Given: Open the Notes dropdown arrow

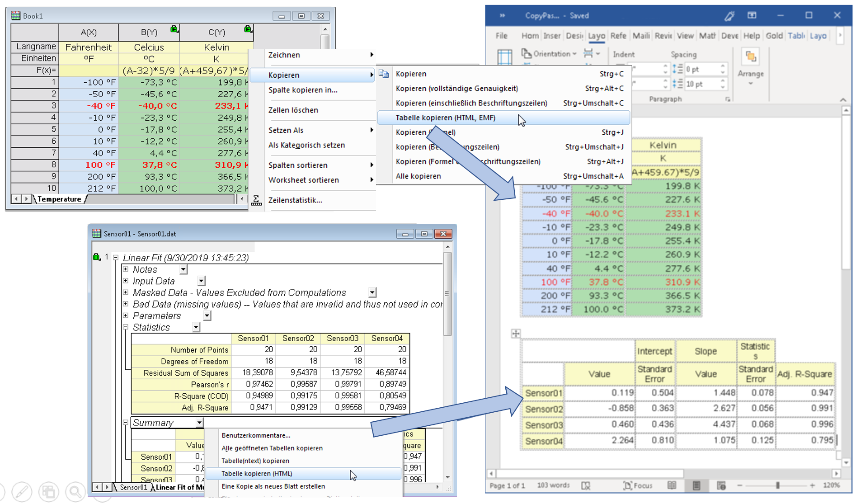Looking at the screenshot, I should click(x=183, y=270).
